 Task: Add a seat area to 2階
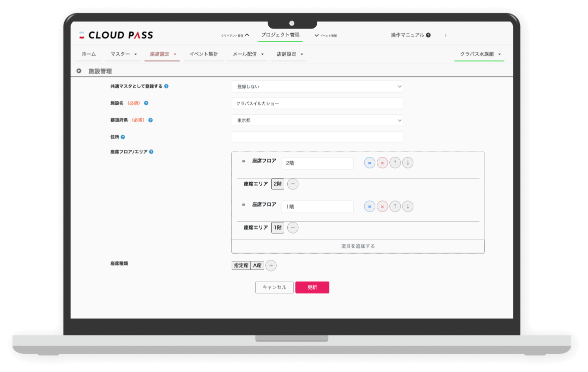click(293, 184)
